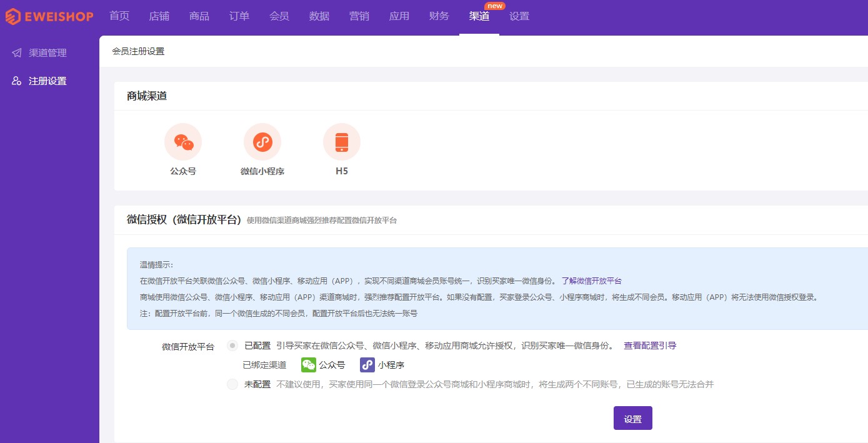Click the 公众号 label under the channel icon
Viewport: 868px width, 443px height.
[183, 171]
